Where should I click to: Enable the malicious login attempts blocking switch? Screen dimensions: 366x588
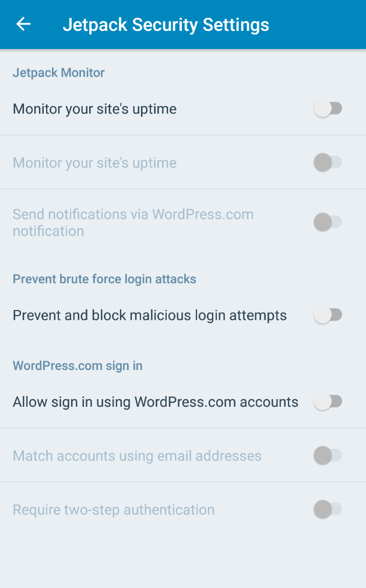point(328,315)
